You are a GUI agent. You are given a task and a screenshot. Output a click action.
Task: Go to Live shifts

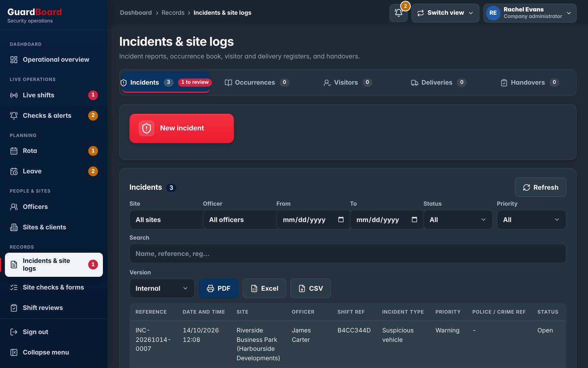click(54, 95)
